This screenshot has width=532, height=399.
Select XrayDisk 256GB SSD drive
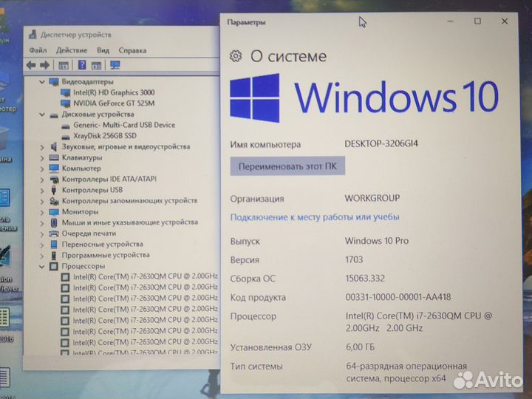(x=105, y=136)
